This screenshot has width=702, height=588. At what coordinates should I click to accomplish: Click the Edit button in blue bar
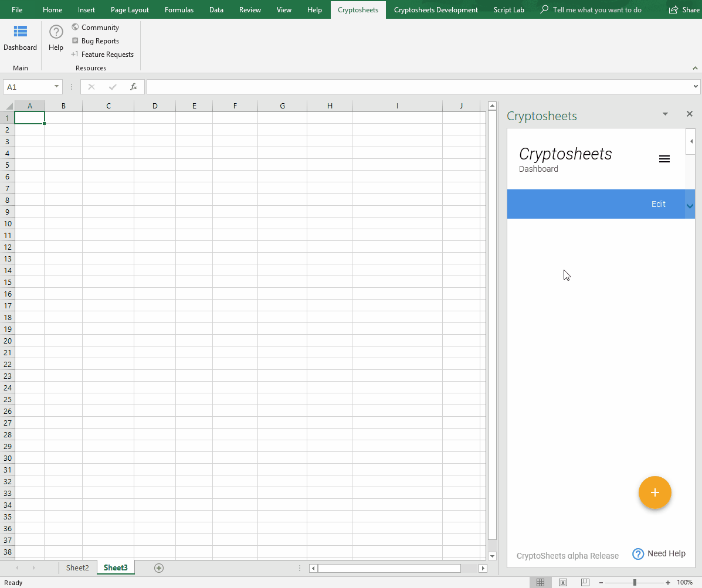click(x=658, y=204)
